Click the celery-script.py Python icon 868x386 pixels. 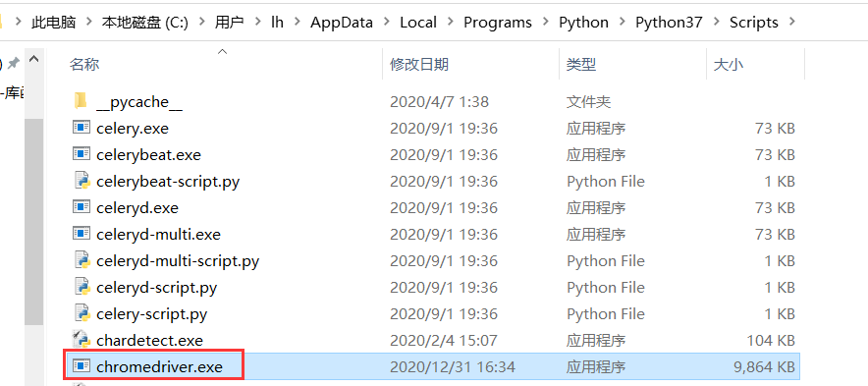(81, 313)
